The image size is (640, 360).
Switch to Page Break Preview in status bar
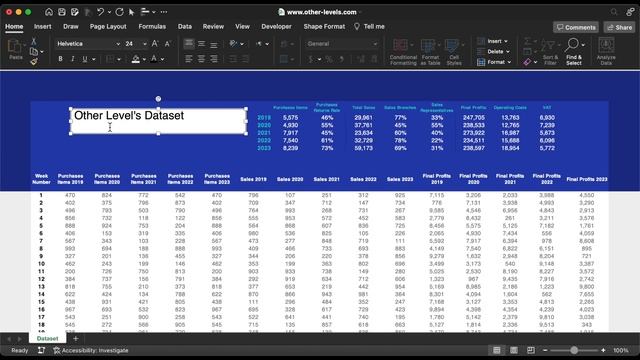tap(531, 350)
